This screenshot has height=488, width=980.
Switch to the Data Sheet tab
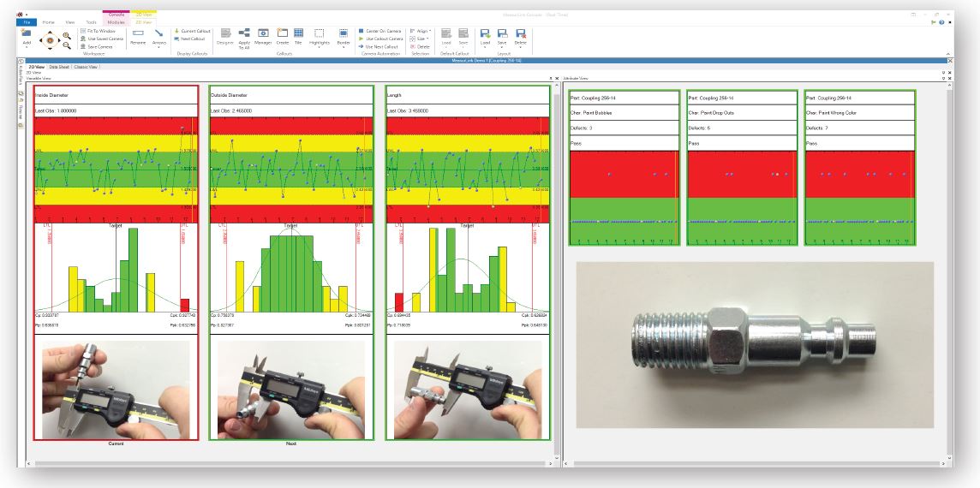(59, 66)
